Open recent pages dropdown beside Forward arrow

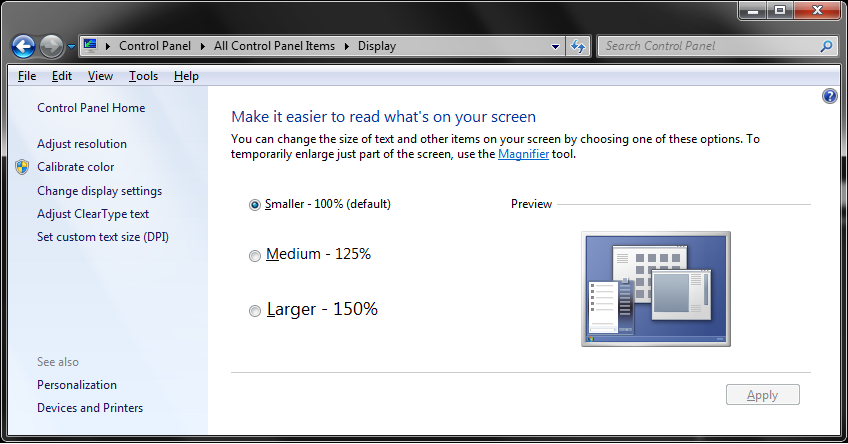(x=71, y=47)
